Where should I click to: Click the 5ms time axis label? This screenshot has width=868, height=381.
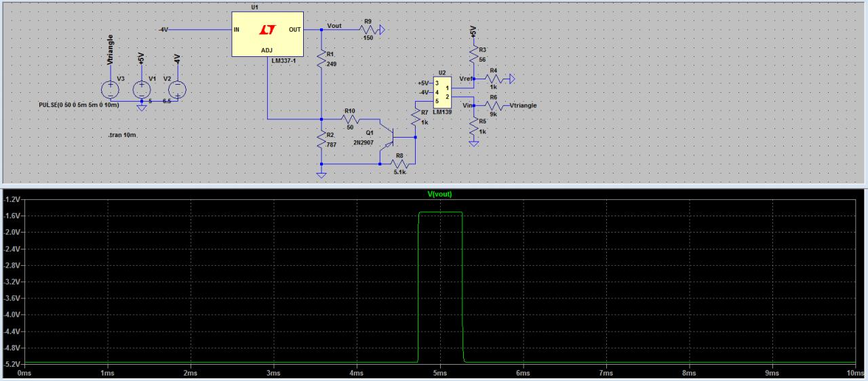440,373
